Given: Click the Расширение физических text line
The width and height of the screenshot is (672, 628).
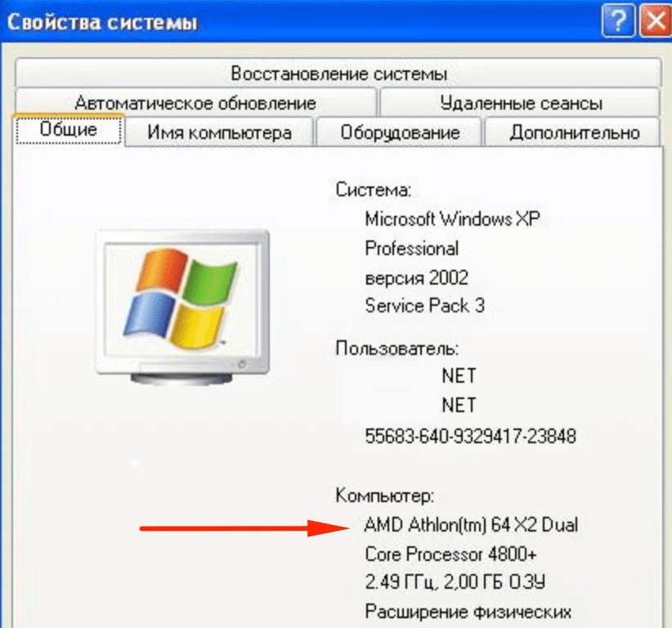Looking at the screenshot, I should [x=468, y=612].
